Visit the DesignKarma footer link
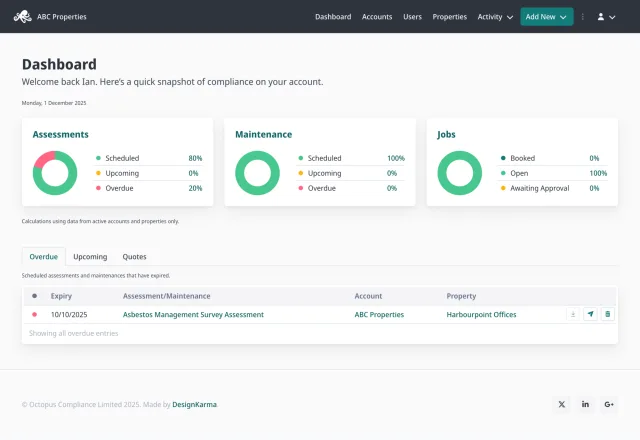Viewport: 640px width, 440px height. coord(194,404)
